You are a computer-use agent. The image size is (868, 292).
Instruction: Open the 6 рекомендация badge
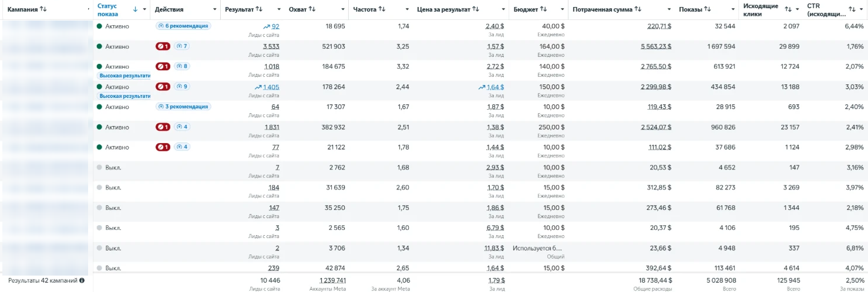point(183,26)
